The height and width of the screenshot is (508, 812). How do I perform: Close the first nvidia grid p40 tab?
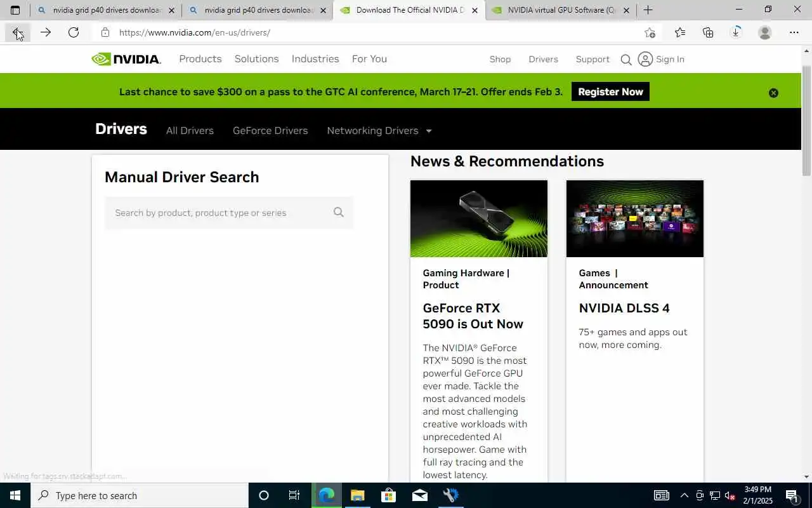[x=171, y=10]
